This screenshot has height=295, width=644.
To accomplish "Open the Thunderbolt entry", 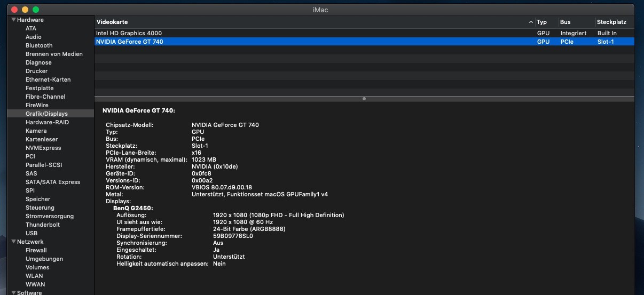I will point(43,225).
